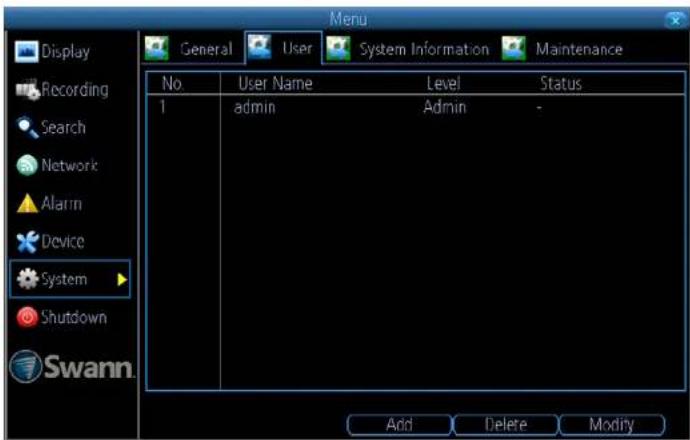690x440 pixels.
Task: Select the System menu entry
Action: click(70, 279)
